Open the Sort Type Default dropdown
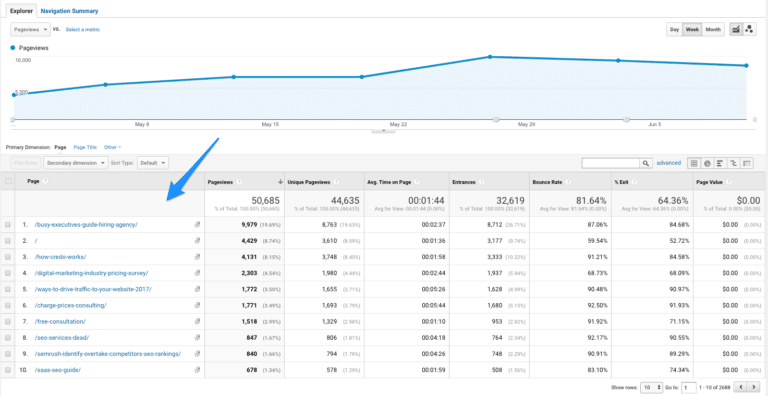 pos(153,163)
